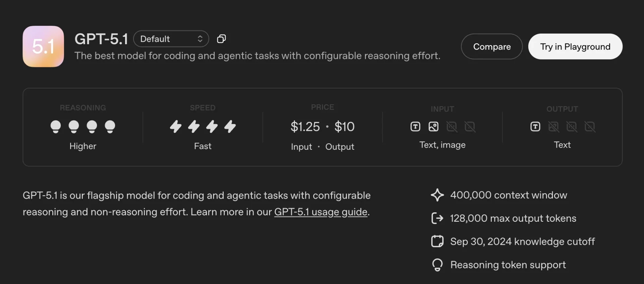The height and width of the screenshot is (284, 644).
Task: Open the Compare view
Action: tap(491, 47)
